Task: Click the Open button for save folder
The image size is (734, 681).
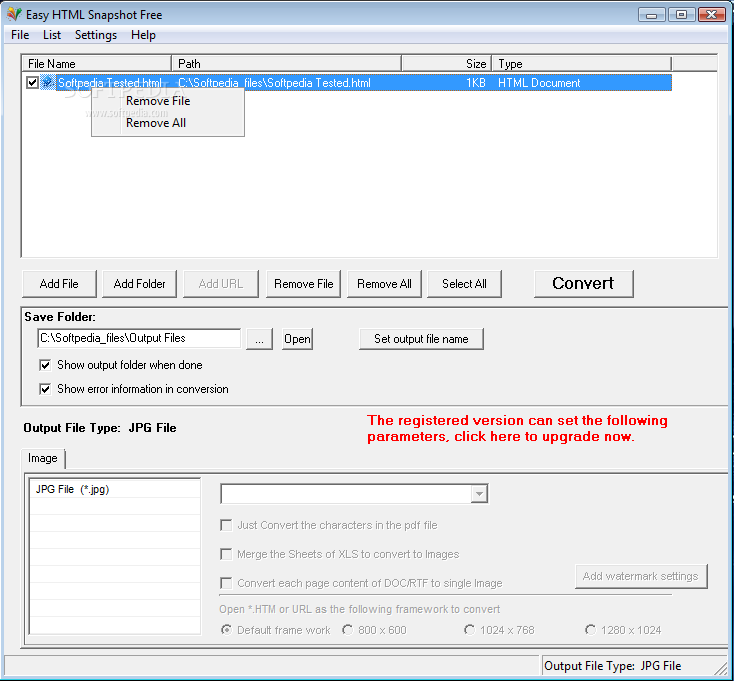Action: pos(297,339)
